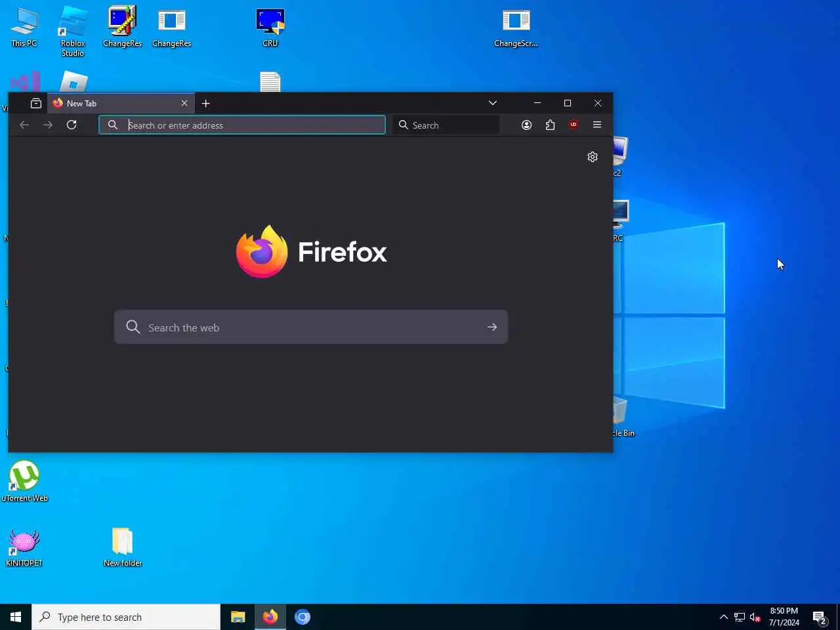Click the Type here to search box

pos(126,617)
